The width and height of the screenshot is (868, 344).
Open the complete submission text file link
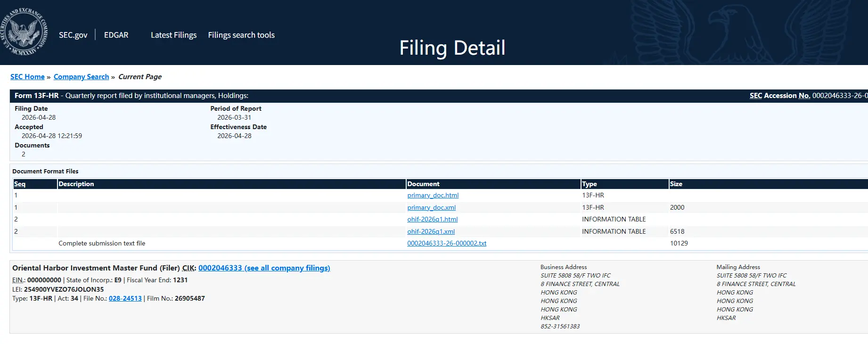point(447,243)
